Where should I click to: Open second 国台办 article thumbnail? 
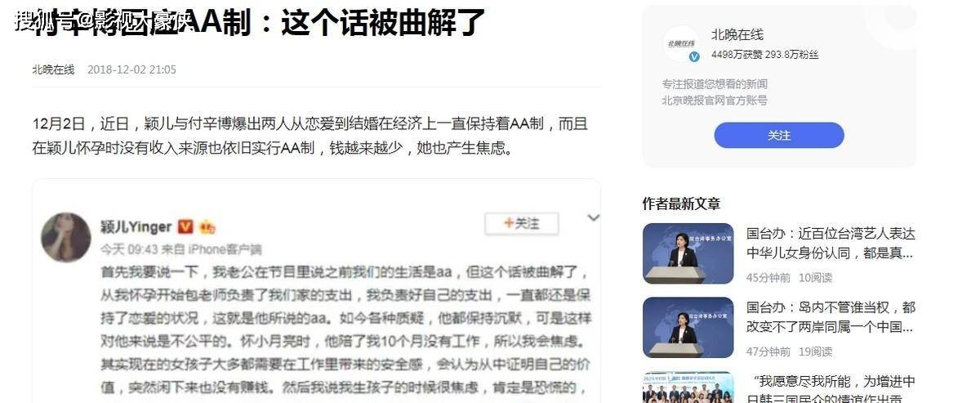pos(688,327)
